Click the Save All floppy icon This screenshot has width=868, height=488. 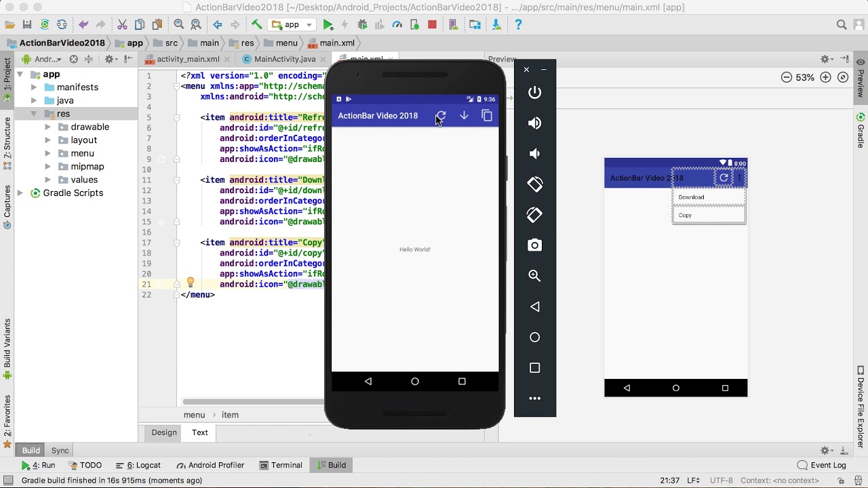[27, 25]
